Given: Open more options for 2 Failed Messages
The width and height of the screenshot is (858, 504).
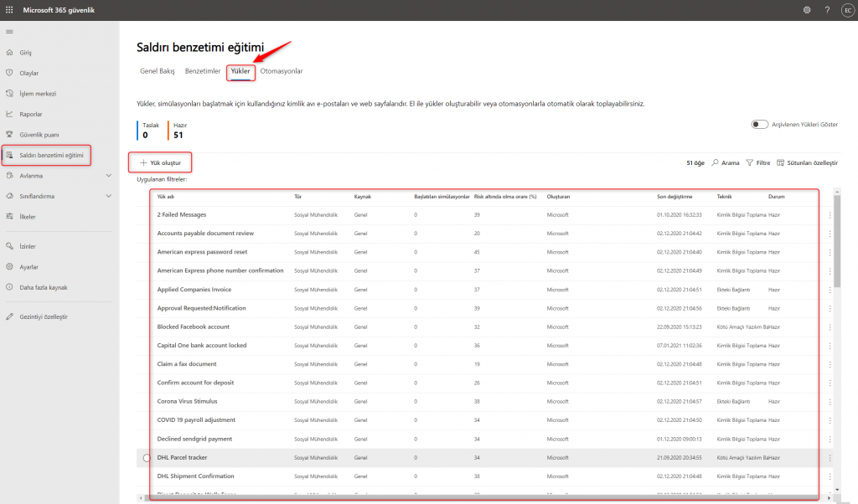Looking at the screenshot, I should 830,215.
